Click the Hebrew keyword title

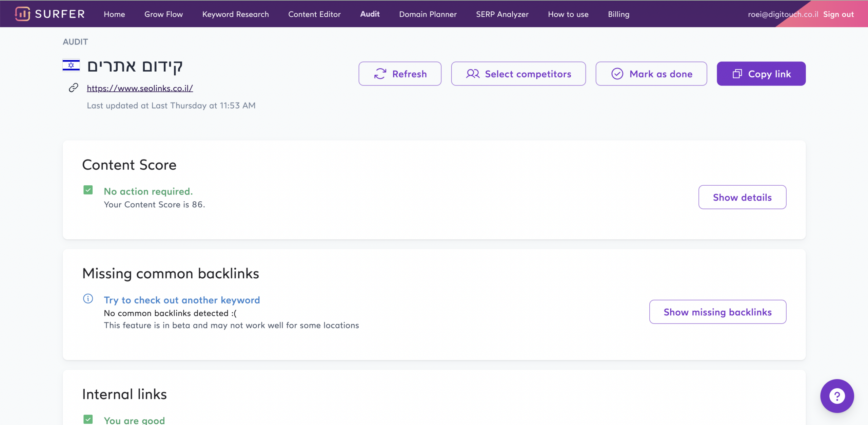(135, 66)
